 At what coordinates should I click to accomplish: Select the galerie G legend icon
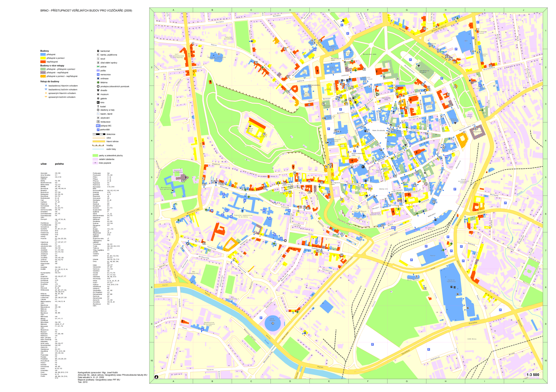(x=98, y=98)
